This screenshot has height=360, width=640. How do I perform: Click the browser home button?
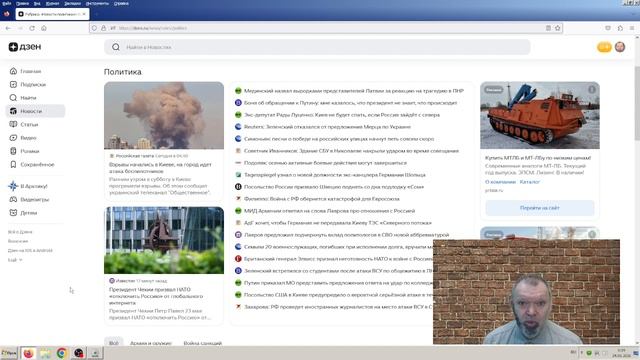click(x=44, y=28)
